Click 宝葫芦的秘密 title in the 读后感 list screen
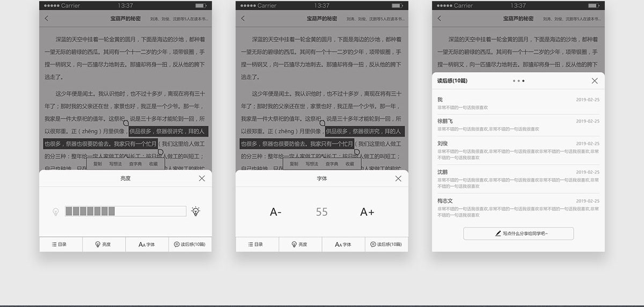The width and height of the screenshot is (644, 307). coord(518,18)
